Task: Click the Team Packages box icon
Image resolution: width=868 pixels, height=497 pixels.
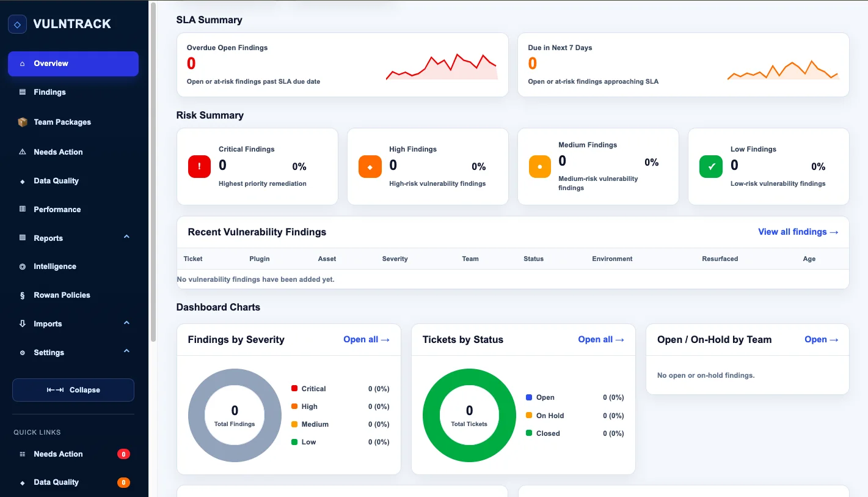Action: pyautogui.click(x=23, y=122)
